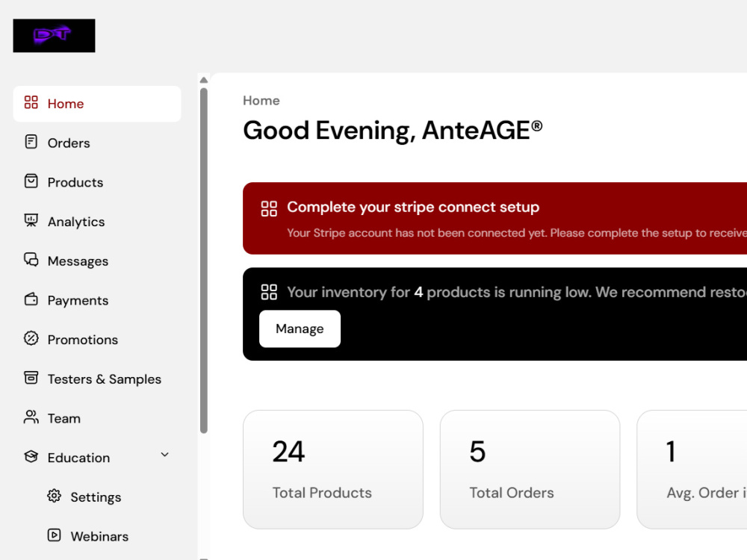Go to Orders in the sidebar
This screenshot has height=560, width=747.
pyautogui.click(x=97, y=143)
